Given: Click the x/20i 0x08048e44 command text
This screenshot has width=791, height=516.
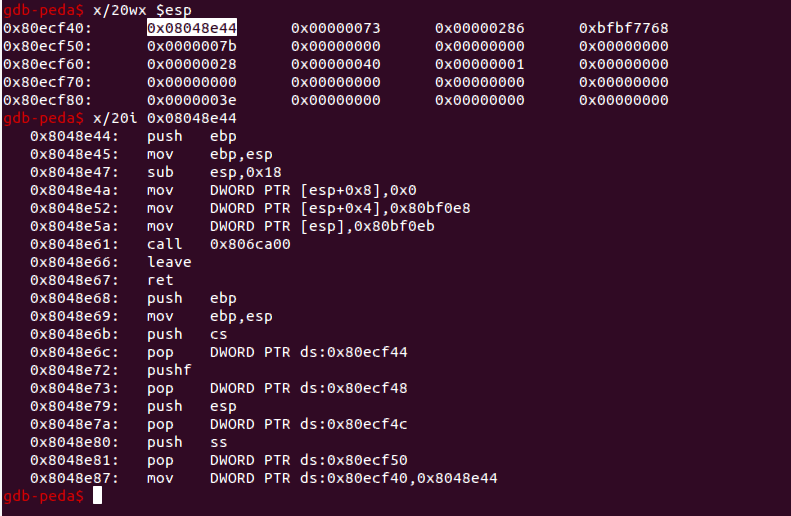Looking at the screenshot, I should (164, 118).
